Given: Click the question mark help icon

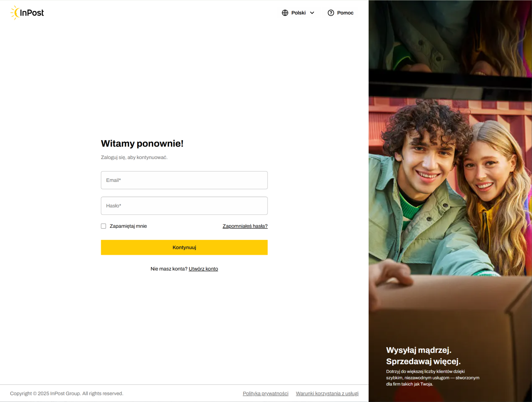Looking at the screenshot, I should tap(331, 13).
